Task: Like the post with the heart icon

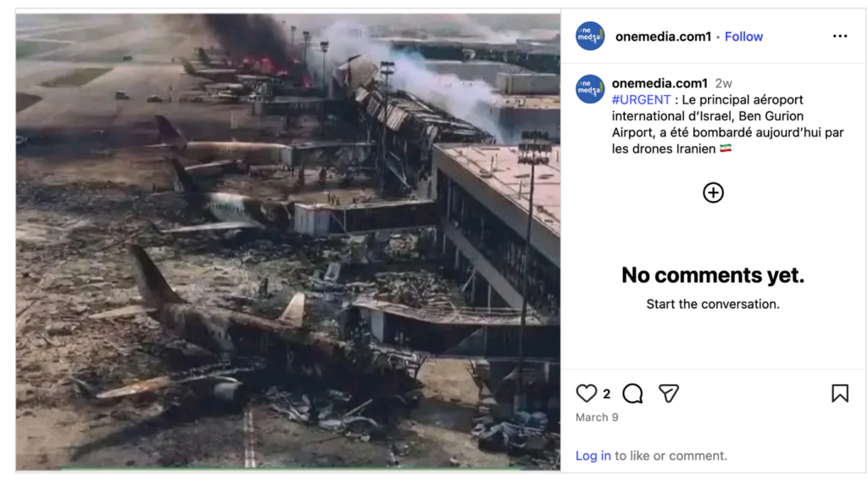Action: (x=587, y=394)
